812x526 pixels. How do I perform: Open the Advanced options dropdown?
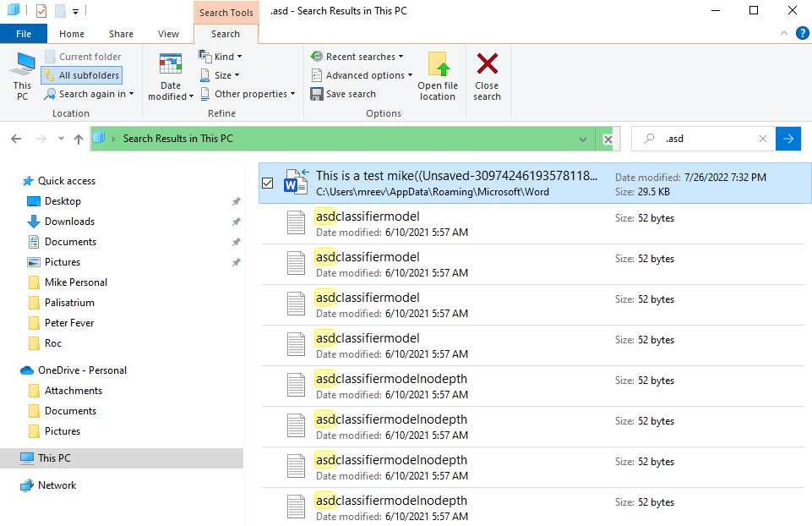[x=362, y=75]
